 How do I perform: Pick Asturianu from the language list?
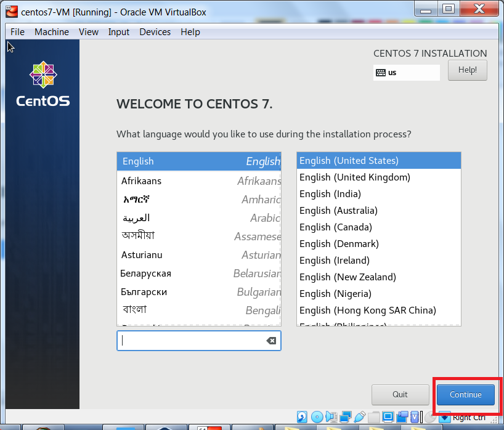click(x=142, y=255)
